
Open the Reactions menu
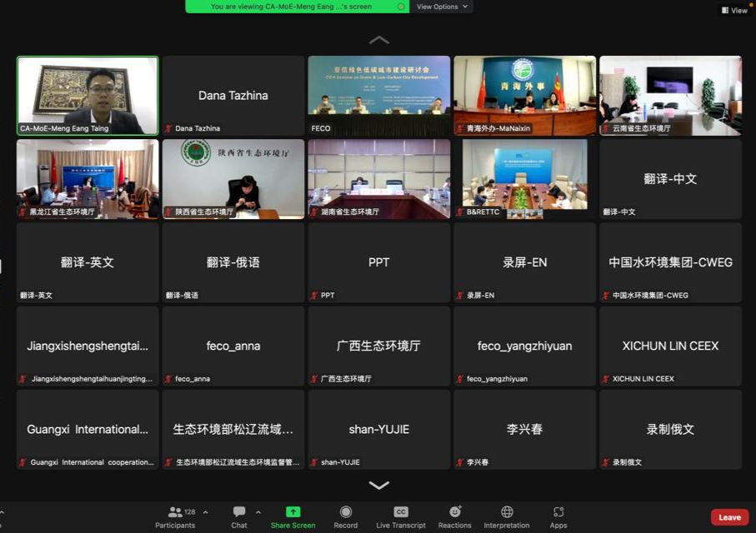(455, 516)
